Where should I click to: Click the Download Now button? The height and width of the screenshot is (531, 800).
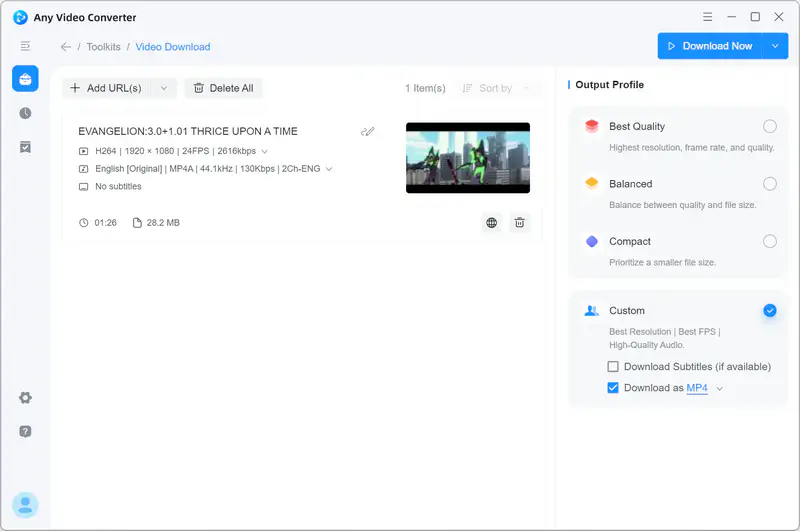click(710, 46)
